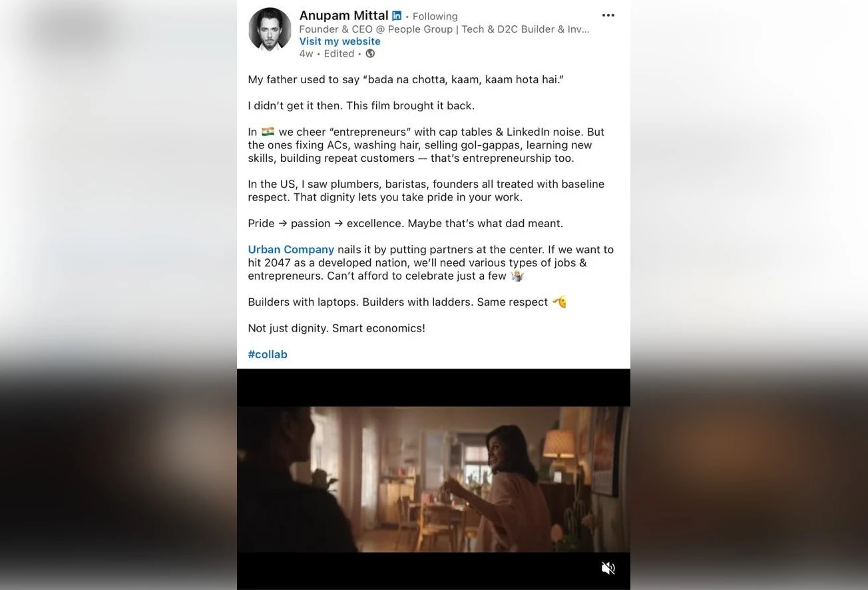Viewport: 868px width, 590px height.
Task: Click the Founder & CEO headline text
Action: 444,29
